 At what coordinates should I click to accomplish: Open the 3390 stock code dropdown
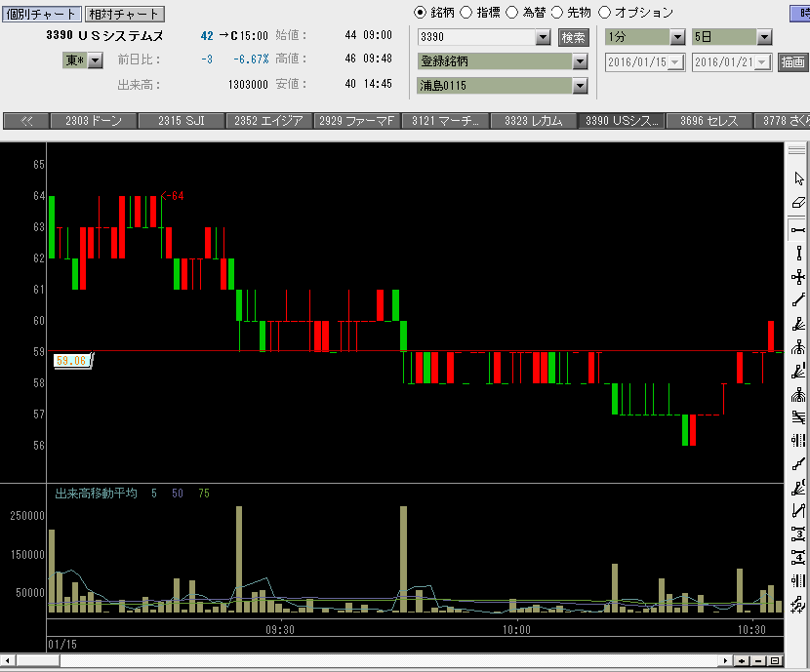543,37
